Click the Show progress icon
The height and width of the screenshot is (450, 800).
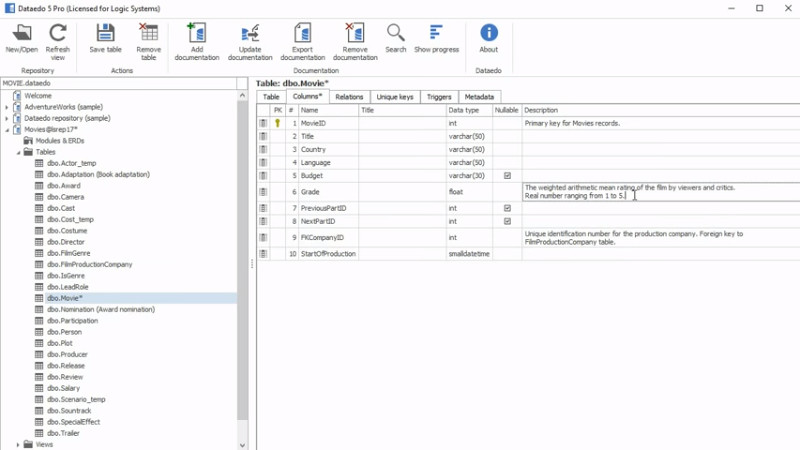[x=436, y=33]
